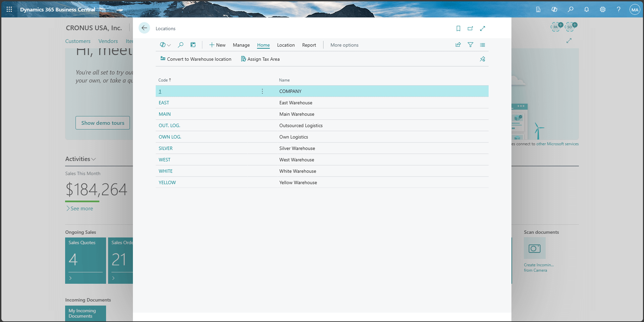Open the document icon in top bar
Image resolution: width=644 pixels, height=322 pixels.
pos(538,9)
